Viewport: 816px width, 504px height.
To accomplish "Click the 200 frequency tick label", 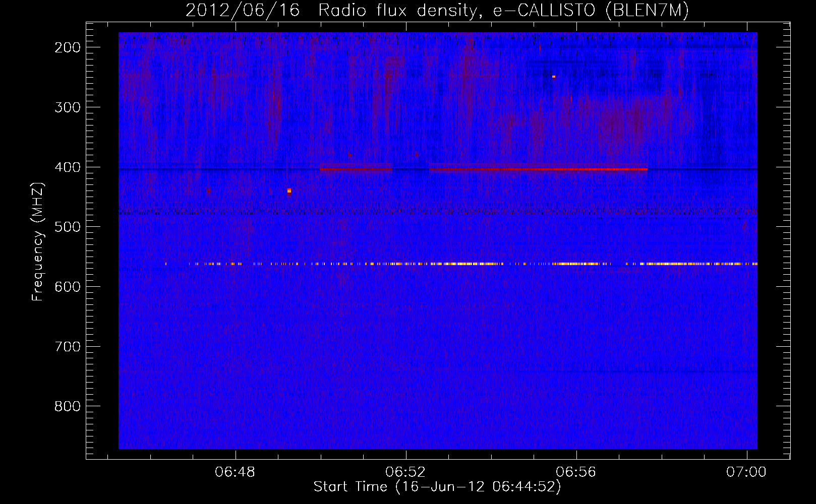I will pyautogui.click(x=68, y=47).
